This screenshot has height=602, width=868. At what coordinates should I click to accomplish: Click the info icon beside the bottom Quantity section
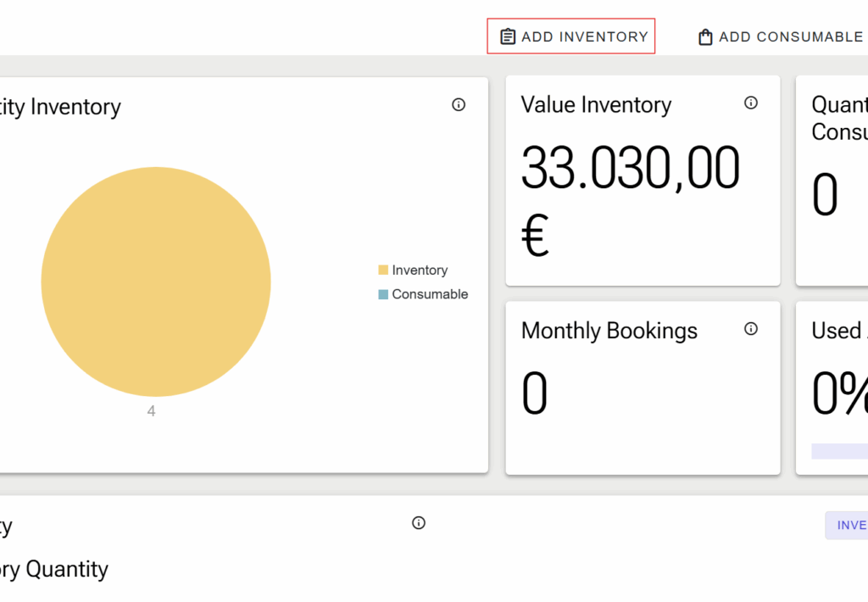pos(418,523)
